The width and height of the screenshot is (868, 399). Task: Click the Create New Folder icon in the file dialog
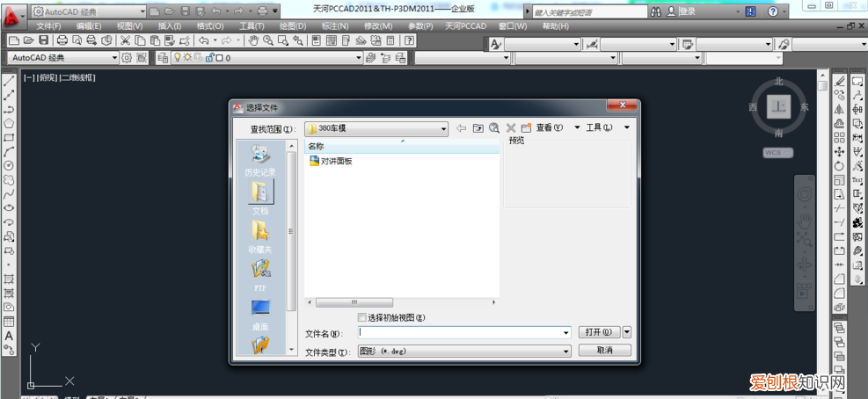point(527,127)
